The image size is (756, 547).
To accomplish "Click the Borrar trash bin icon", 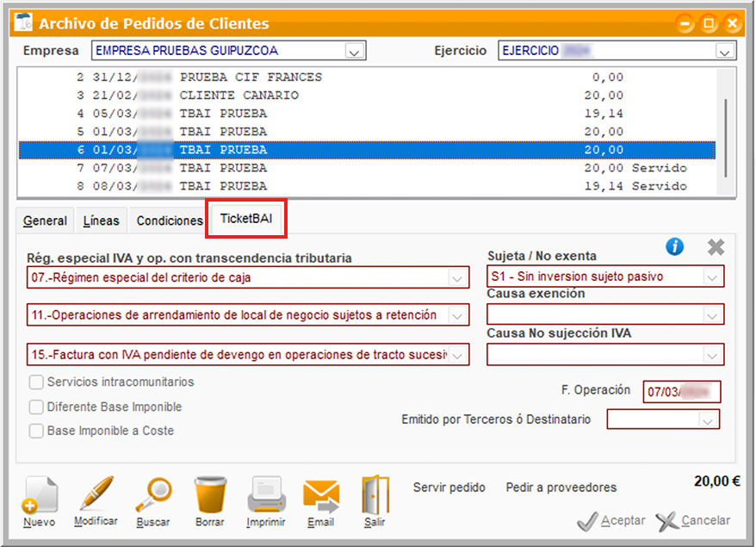I will pyautogui.click(x=210, y=495).
